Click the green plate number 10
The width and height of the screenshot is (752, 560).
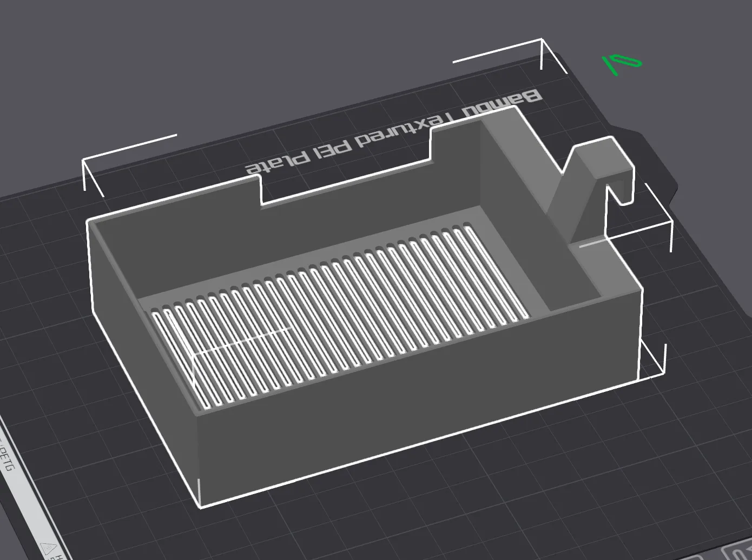pos(622,64)
